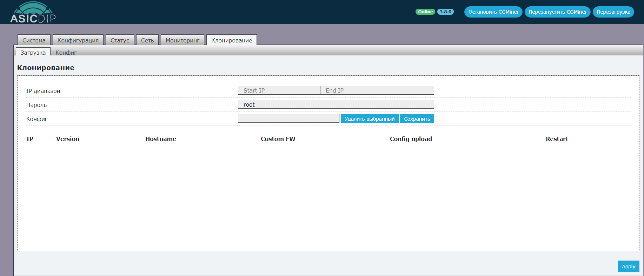Click the 3.8.0 version badge

pyautogui.click(x=445, y=12)
